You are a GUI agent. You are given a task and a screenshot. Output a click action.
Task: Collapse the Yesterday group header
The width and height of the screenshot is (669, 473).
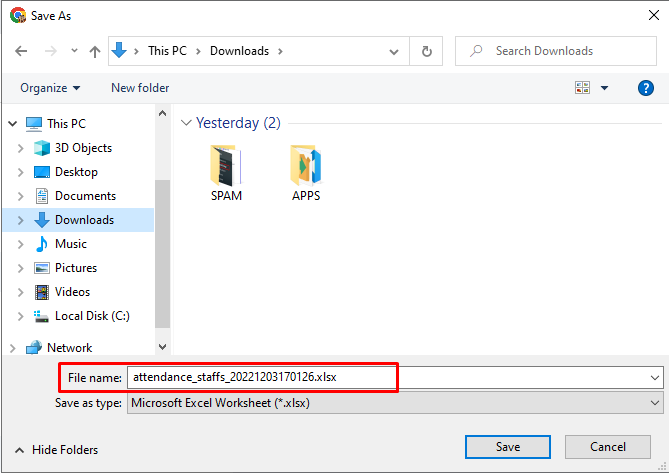[x=186, y=123]
